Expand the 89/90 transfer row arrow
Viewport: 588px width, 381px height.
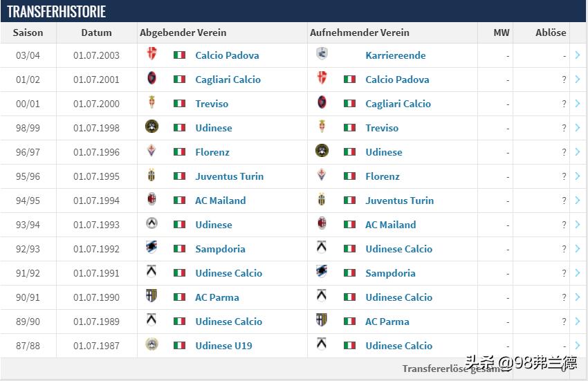(x=578, y=322)
